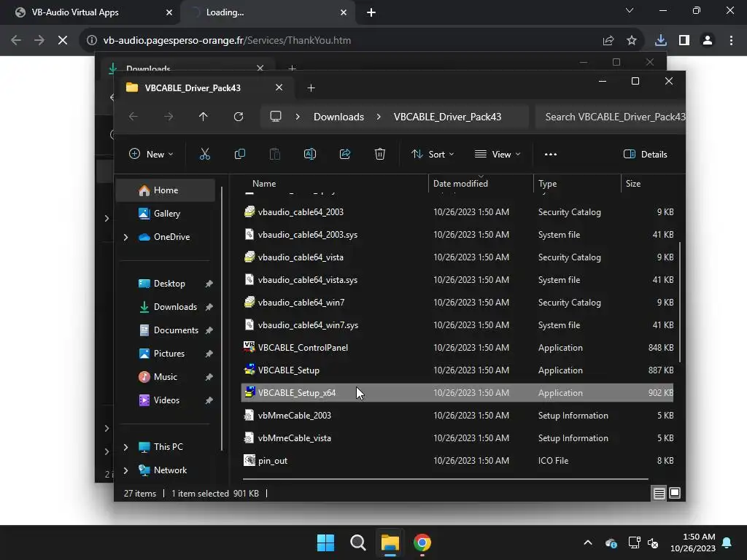Open Gallery in navigation pane

[x=166, y=214]
